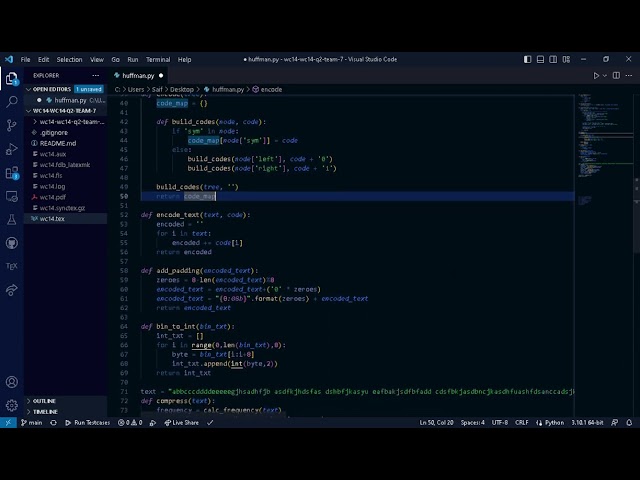Viewport: 640px width, 480px height.
Task: Open Go to Line from Ln 50, Col 20
Action: click(436, 422)
